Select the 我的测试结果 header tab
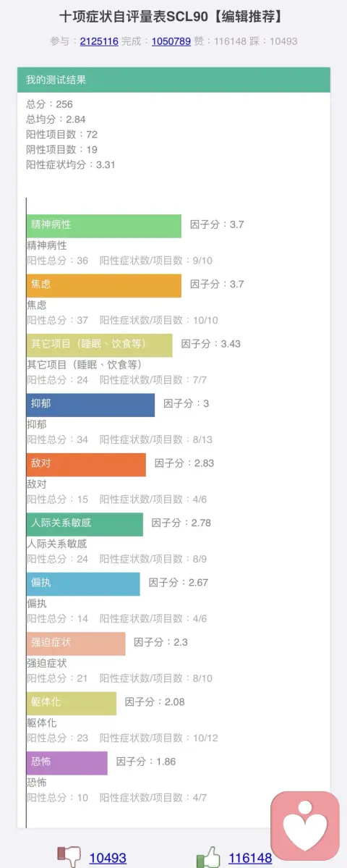The height and width of the screenshot is (868, 347). point(173,80)
